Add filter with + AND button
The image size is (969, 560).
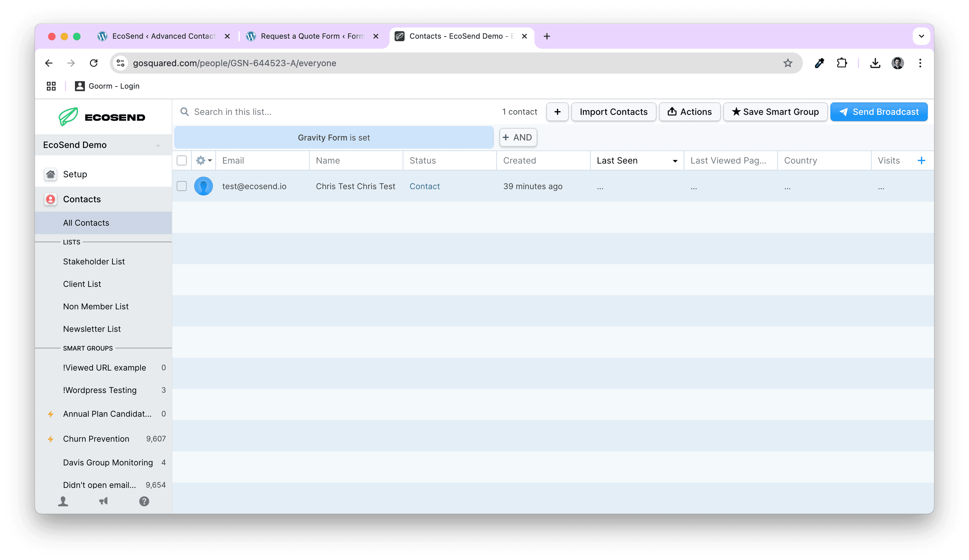pos(518,137)
